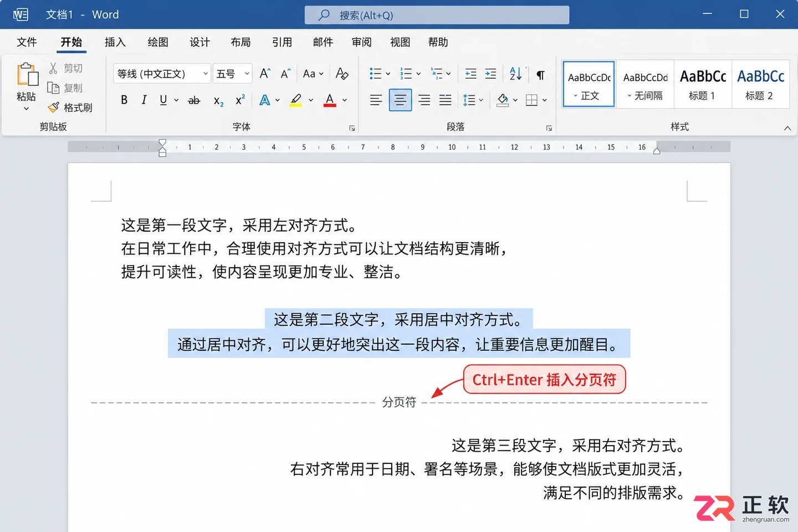Show or hide paragraph marks
The height and width of the screenshot is (532, 798).
pos(540,74)
